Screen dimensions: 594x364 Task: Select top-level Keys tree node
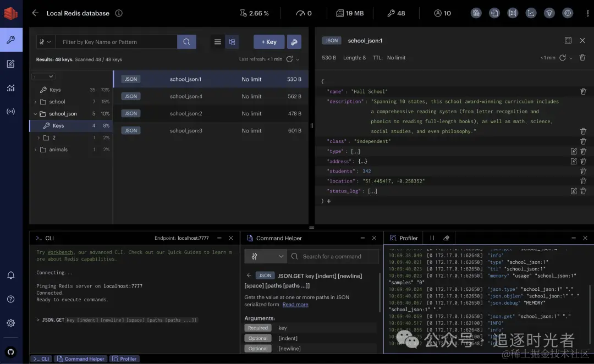71,90
